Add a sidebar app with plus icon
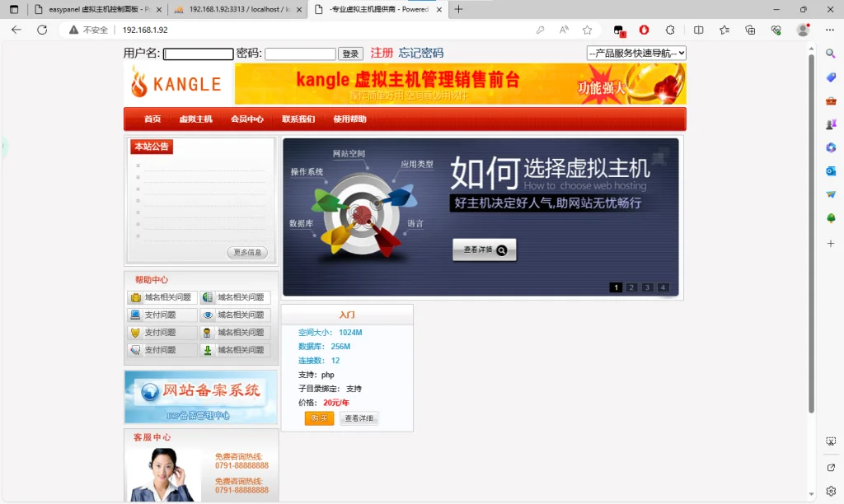Image resolution: width=844 pixels, height=504 pixels. [x=831, y=244]
